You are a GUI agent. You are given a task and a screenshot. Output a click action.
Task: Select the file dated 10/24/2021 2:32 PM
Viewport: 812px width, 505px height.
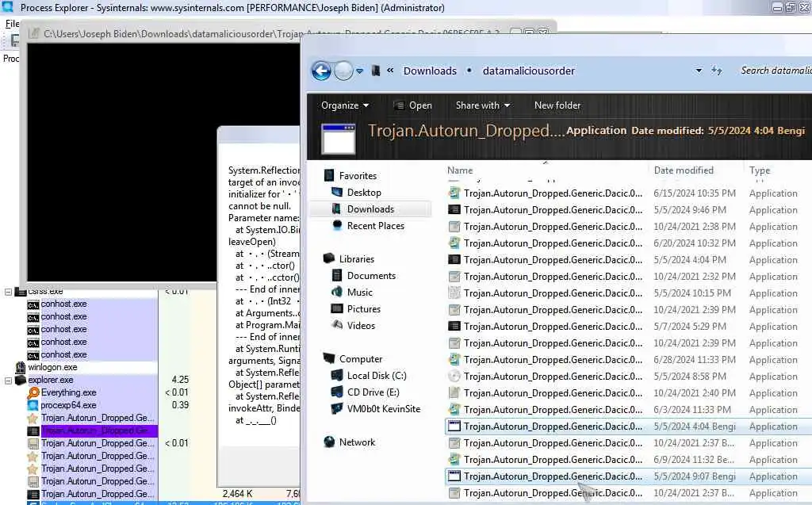628,277
